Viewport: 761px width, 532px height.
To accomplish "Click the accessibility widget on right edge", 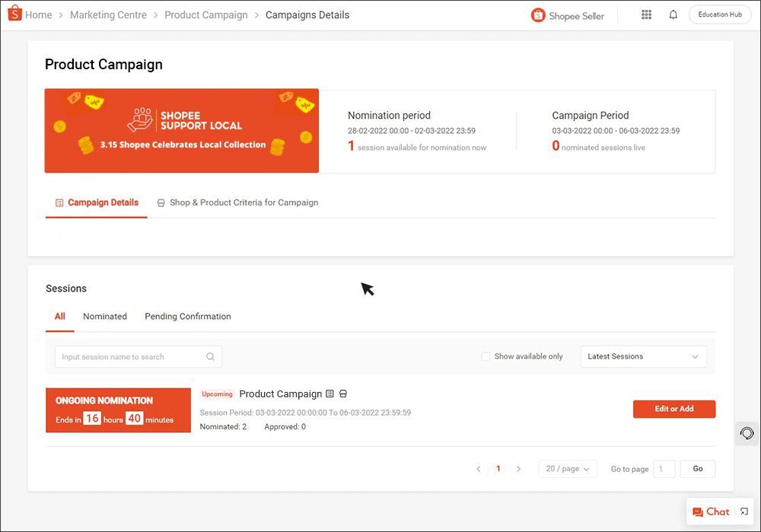I will click(747, 433).
